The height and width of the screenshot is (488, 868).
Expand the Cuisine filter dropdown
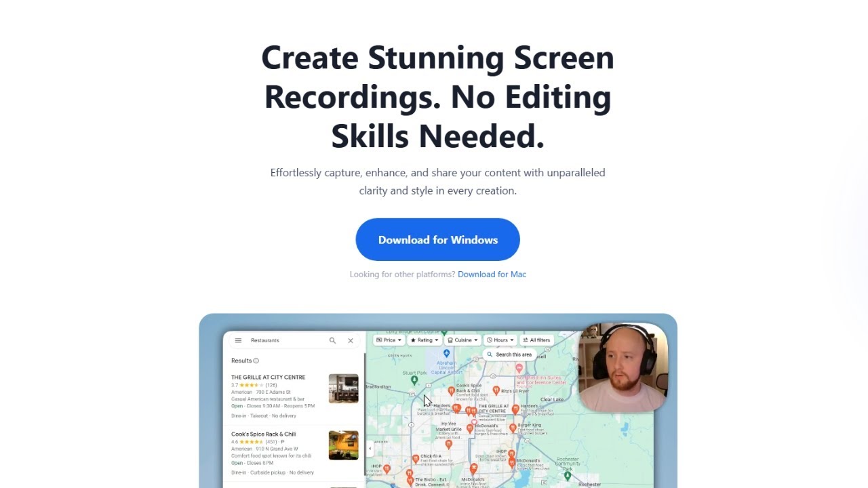pyautogui.click(x=462, y=340)
